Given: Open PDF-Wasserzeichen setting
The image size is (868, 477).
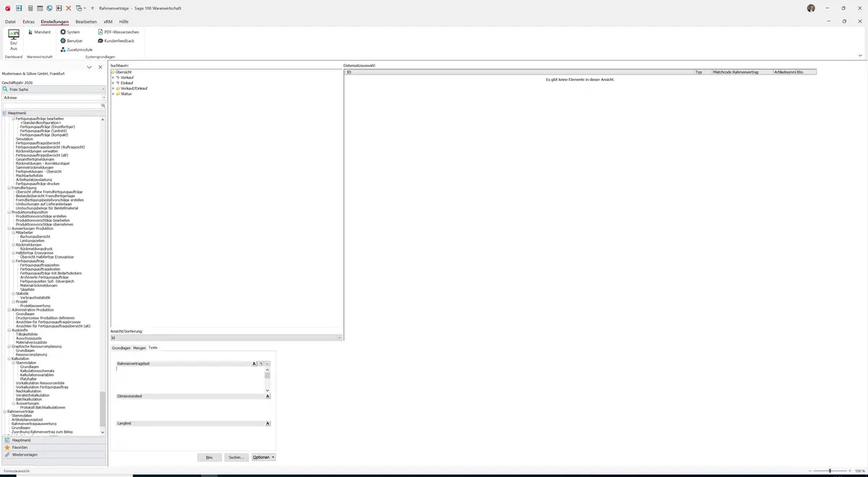Looking at the screenshot, I should [119, 32].
